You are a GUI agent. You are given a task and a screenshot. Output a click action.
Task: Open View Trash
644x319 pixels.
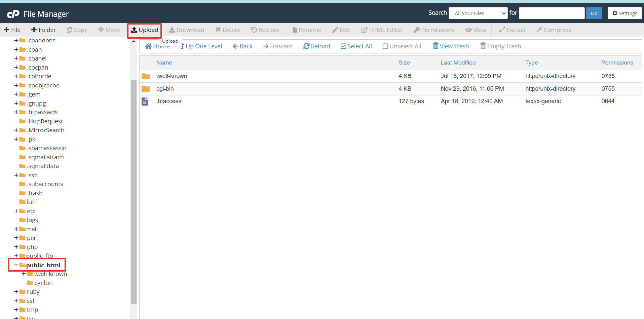coord(451,46)
